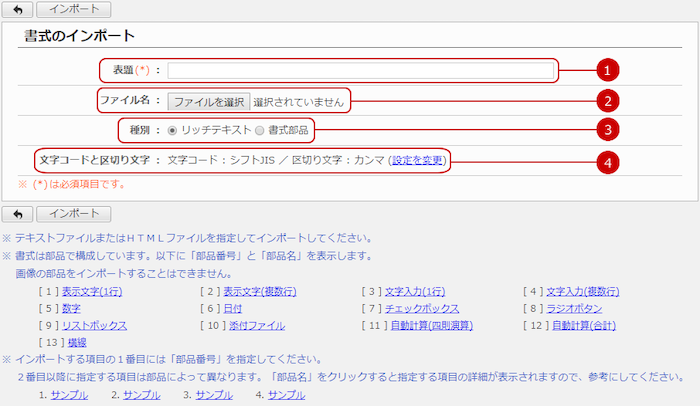Open the チェックボックス part link
This screenshot has width=700, height=406.
click(422, 308)
